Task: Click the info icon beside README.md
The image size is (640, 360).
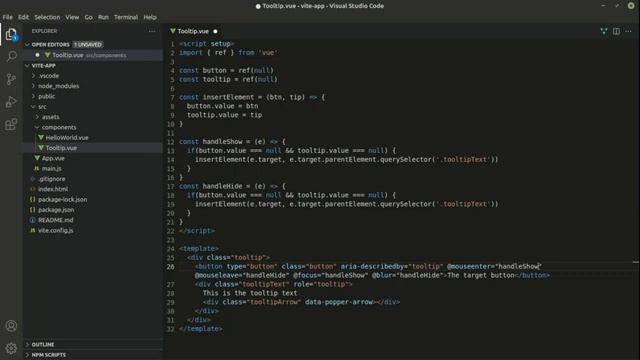Action: (x=33, y=220)
